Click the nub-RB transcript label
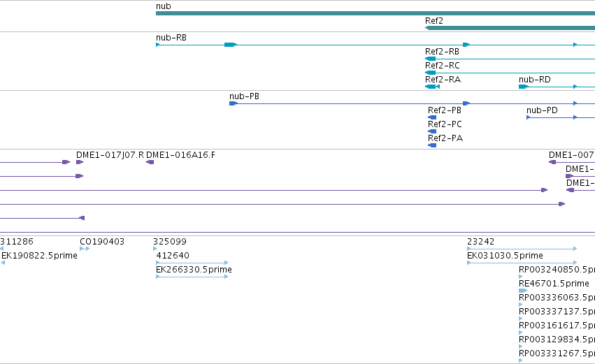Image resolution: width=595 pixels, height=364 pixels. coord(171,38)
